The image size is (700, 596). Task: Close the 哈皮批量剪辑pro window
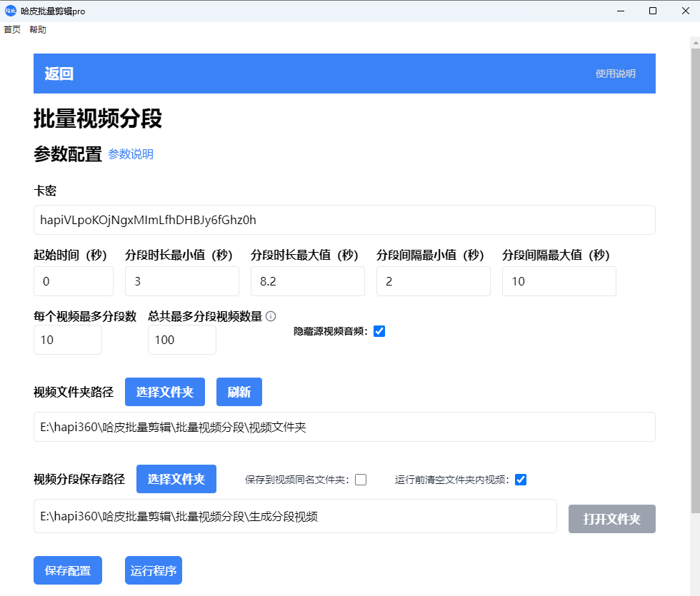pyautogui.click(x=686, y=11)
